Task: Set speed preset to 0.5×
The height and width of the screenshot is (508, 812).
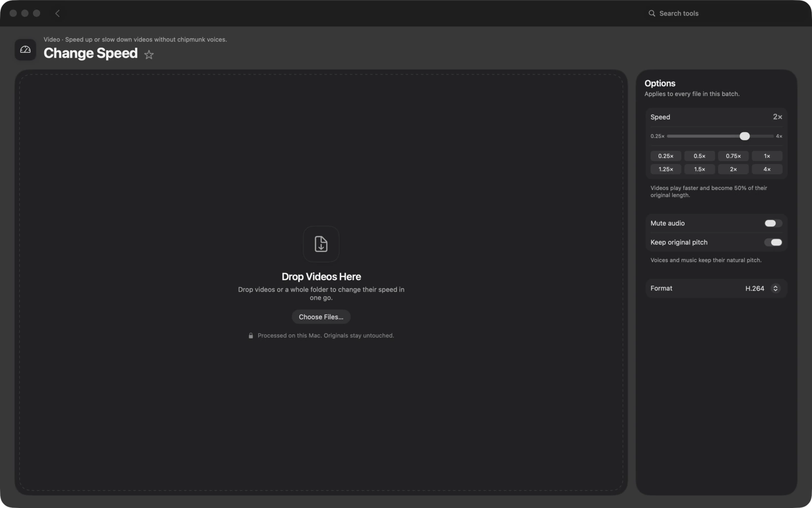Action: [x=699, y=156]
